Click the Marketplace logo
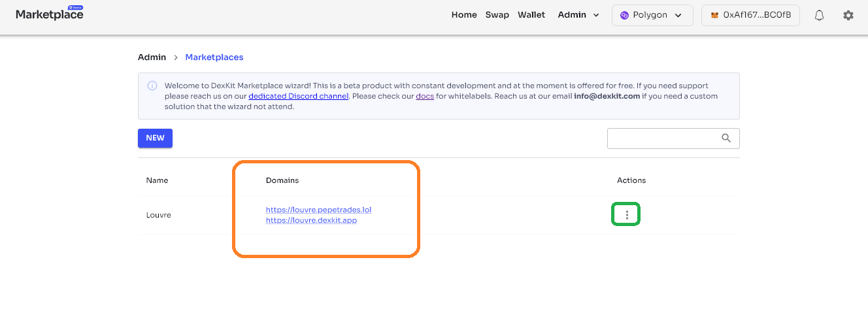The width and height of the screenshot is (868, 328). click(x=50, y=14)
